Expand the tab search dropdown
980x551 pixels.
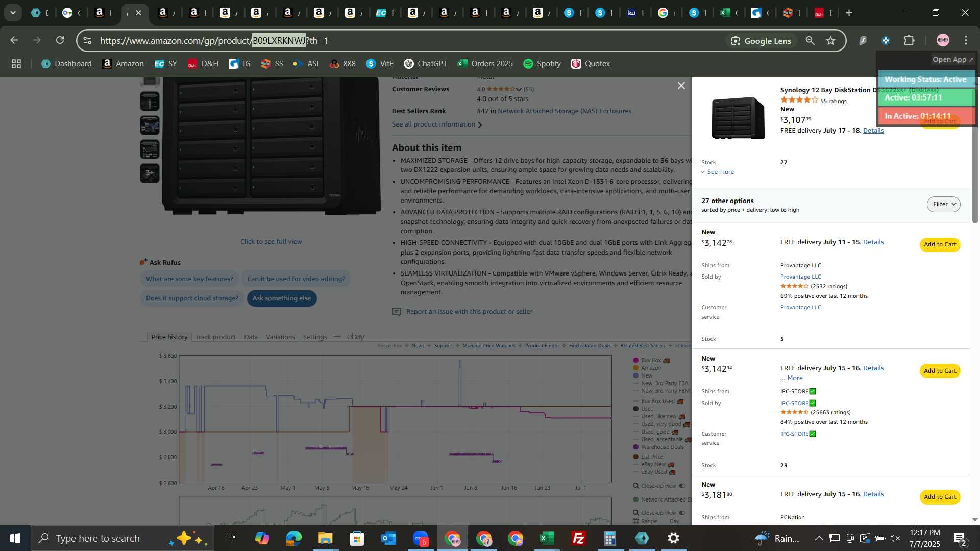(13, 13)
